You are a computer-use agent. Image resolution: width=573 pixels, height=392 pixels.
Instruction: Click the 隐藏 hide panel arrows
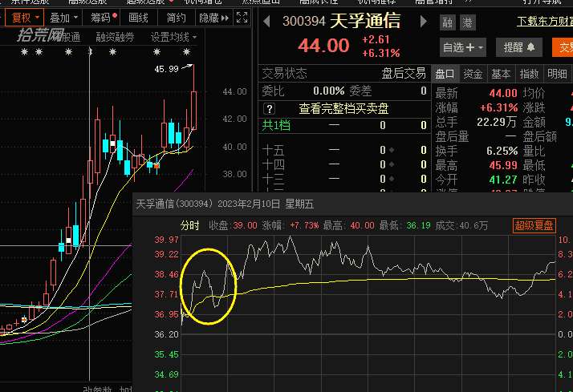point(214,18)
